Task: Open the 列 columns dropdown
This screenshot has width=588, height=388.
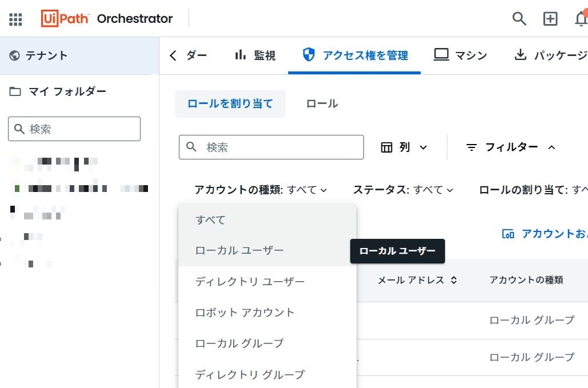Action: [403, 147]
